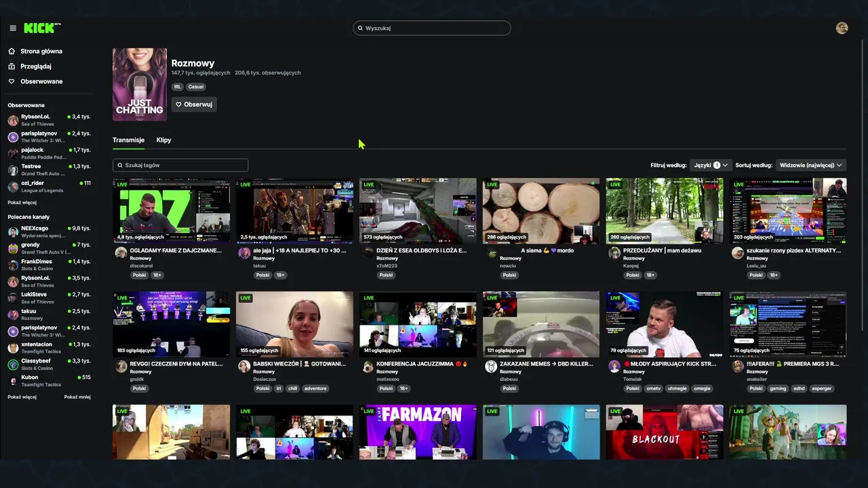Click FrankDimes channel avatar
868x488 pixels.
13,265
